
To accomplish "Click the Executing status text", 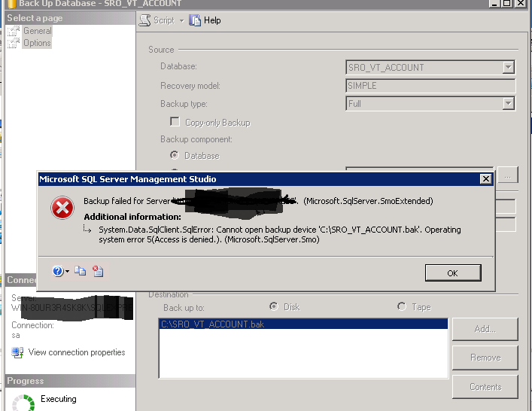I will tap(59, 399).
